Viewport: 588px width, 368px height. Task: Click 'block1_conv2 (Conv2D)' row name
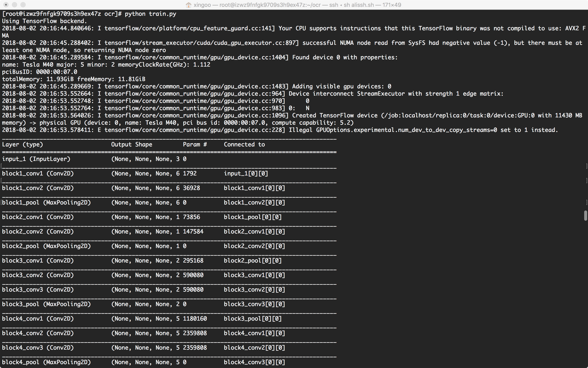pos(38,188)
